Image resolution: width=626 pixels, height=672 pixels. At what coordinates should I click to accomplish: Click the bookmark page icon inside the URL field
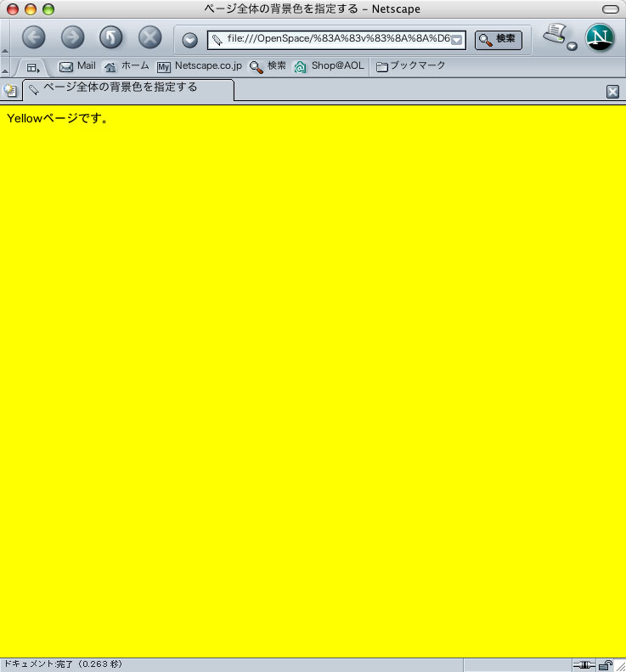(217, 40)
